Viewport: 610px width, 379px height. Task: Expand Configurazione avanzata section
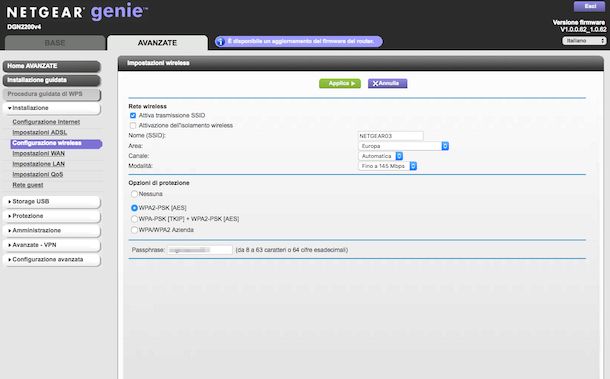click(x=51, y=260)
